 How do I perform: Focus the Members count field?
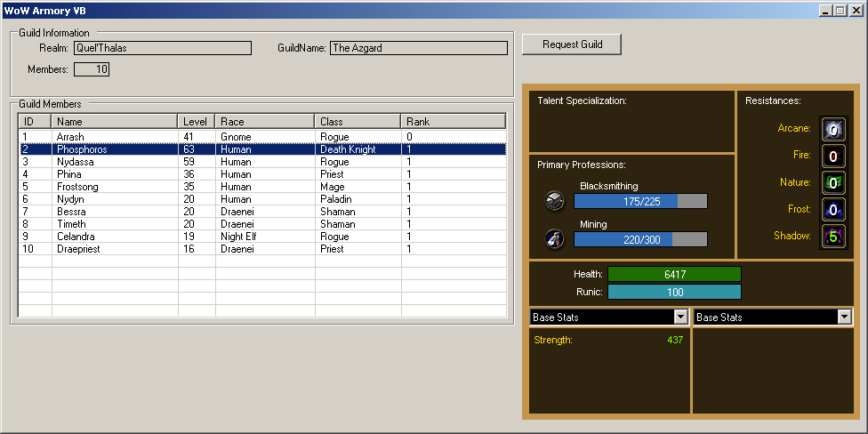[92, 69]
